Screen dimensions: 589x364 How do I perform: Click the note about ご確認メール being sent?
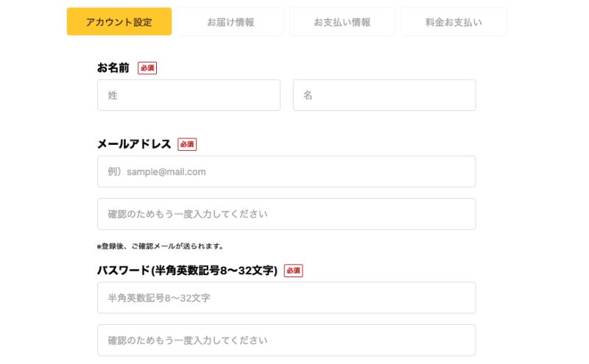point(161,246)
